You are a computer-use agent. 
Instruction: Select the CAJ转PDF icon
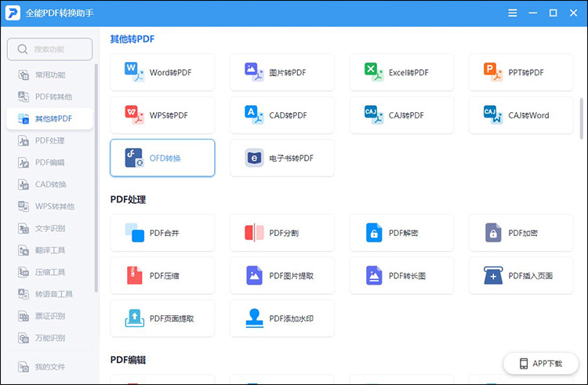373,114
